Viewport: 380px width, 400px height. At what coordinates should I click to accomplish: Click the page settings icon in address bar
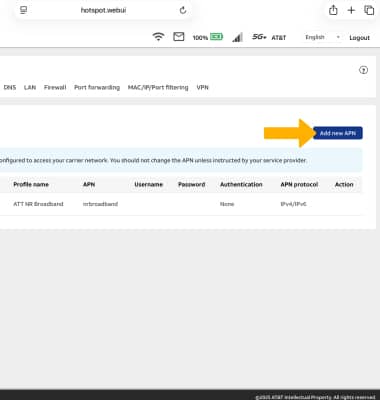tap(23, 10)
